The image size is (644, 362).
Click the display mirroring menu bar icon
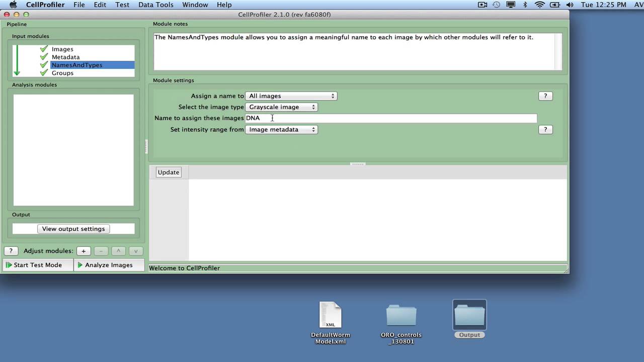click(511, 5)
